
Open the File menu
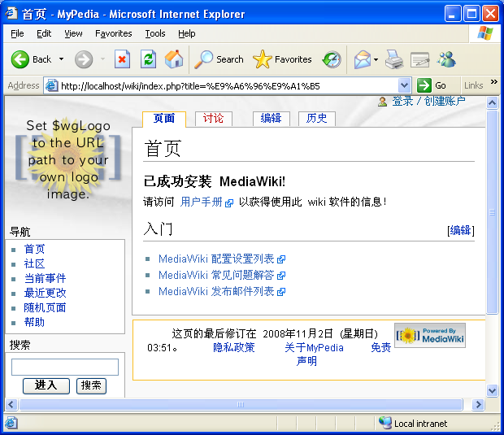pos(17,33)
